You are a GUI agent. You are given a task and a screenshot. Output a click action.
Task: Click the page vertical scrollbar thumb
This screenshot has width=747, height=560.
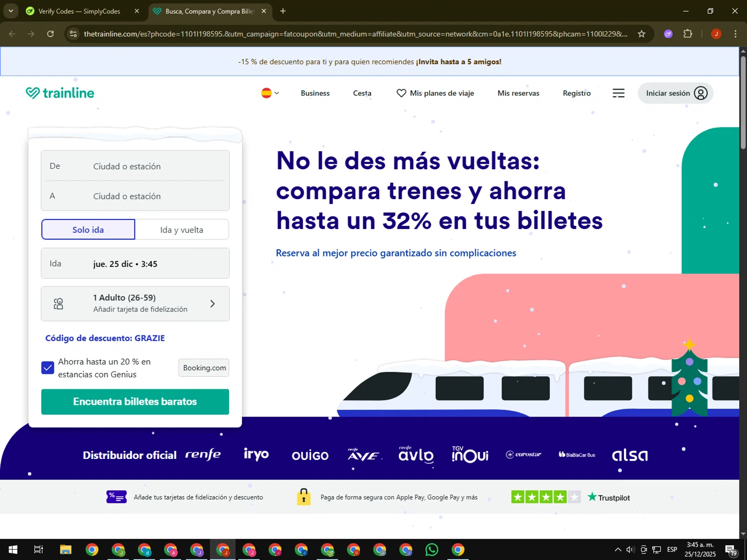(743, 102)
